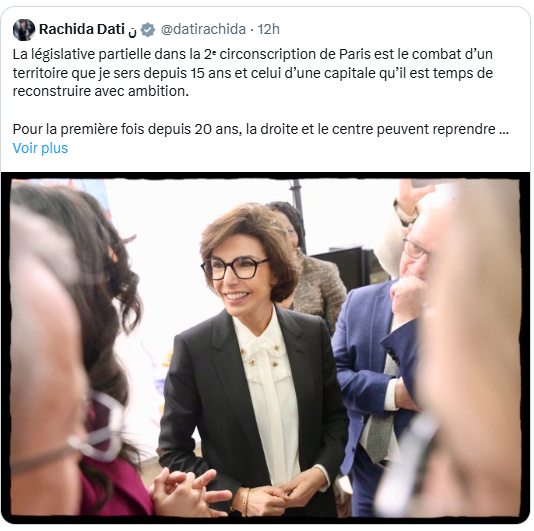Image resolution: width=534 pixels, height=531 pixels.
Task: Click the trailing ellipsis after 'reprendre'
Action: pos(504,130)
